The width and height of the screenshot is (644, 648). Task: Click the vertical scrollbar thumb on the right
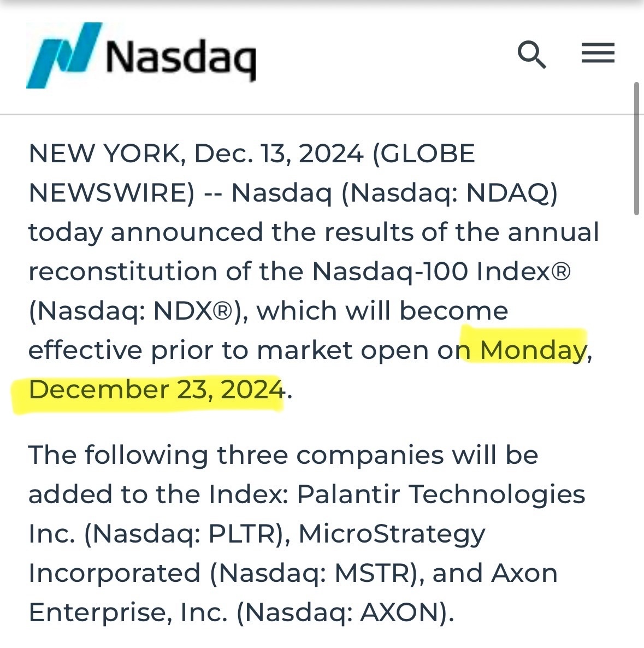tap(636, 149)
